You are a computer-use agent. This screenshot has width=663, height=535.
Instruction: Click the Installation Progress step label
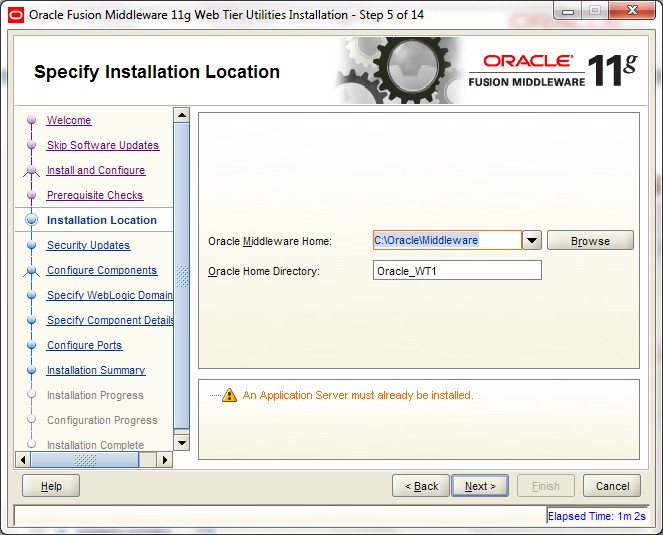point(95,395)
